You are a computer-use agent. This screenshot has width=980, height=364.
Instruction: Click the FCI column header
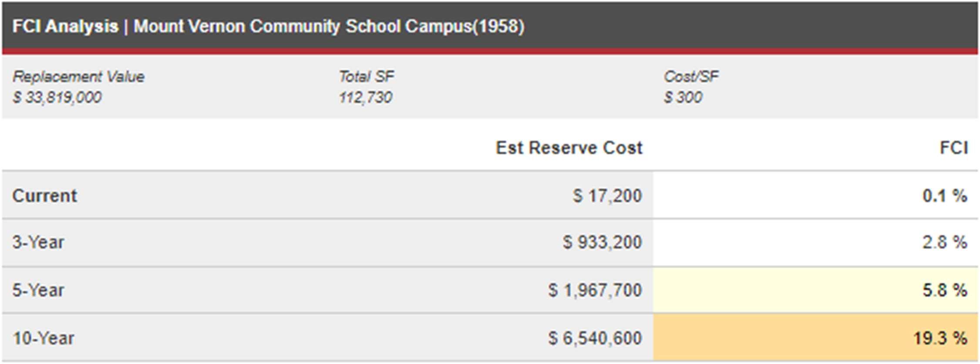(x=953, y=148)
